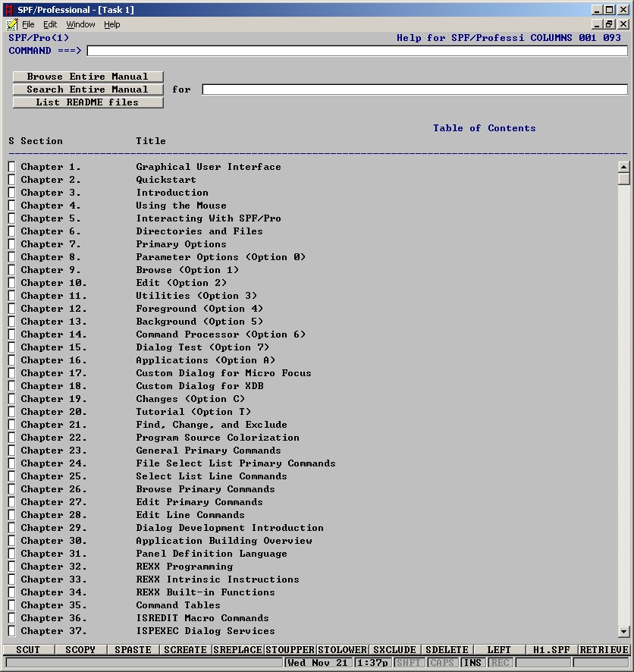The height and width of the screenshot is (672, 634).
Task: Check Chapter 4 Using the Mouse box
Action: pos(11,206)
